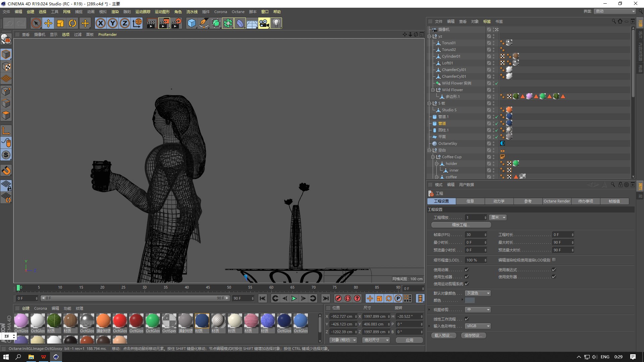Collapse the Wild Flower group node
Image resolution: width=644 pixels, height=362 pixels.
tap(433, 90)
